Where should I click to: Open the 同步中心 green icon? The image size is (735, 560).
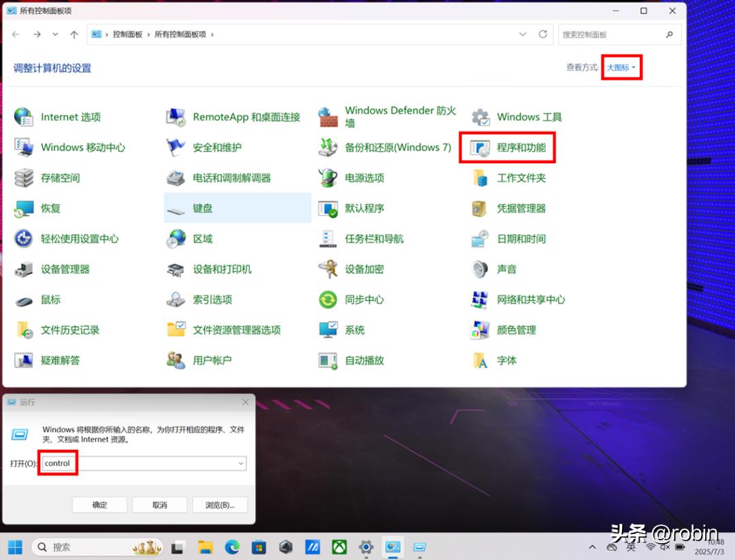pos(328,299)
